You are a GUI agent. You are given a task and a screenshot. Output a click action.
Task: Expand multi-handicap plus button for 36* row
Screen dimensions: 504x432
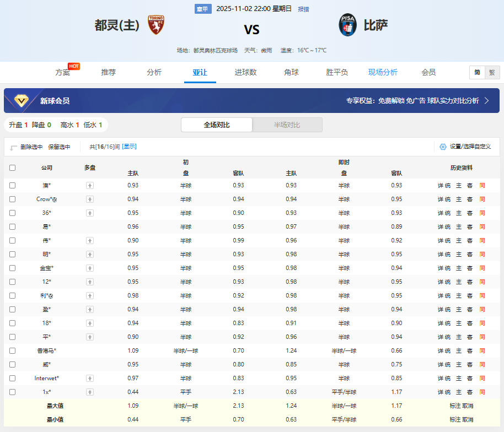coord(89,213)
